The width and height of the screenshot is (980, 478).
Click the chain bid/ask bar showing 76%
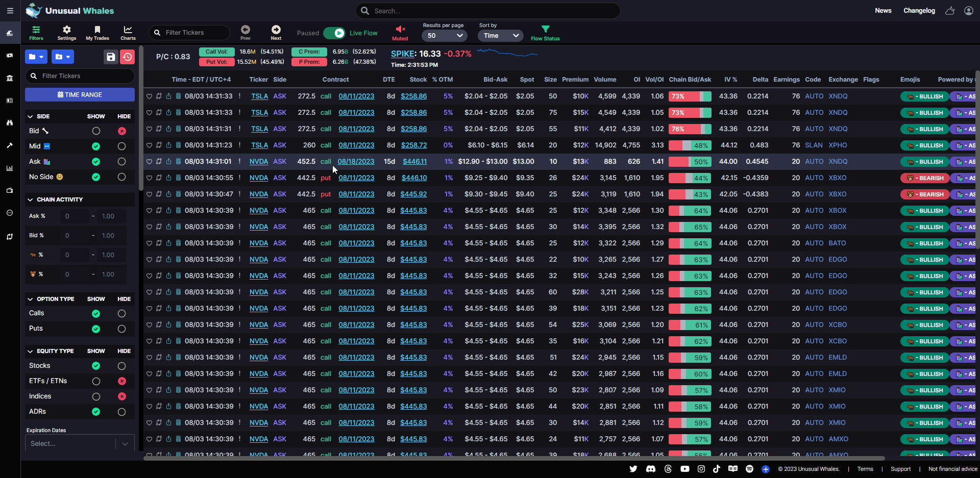pyautogui.click(x=690, y=129)
